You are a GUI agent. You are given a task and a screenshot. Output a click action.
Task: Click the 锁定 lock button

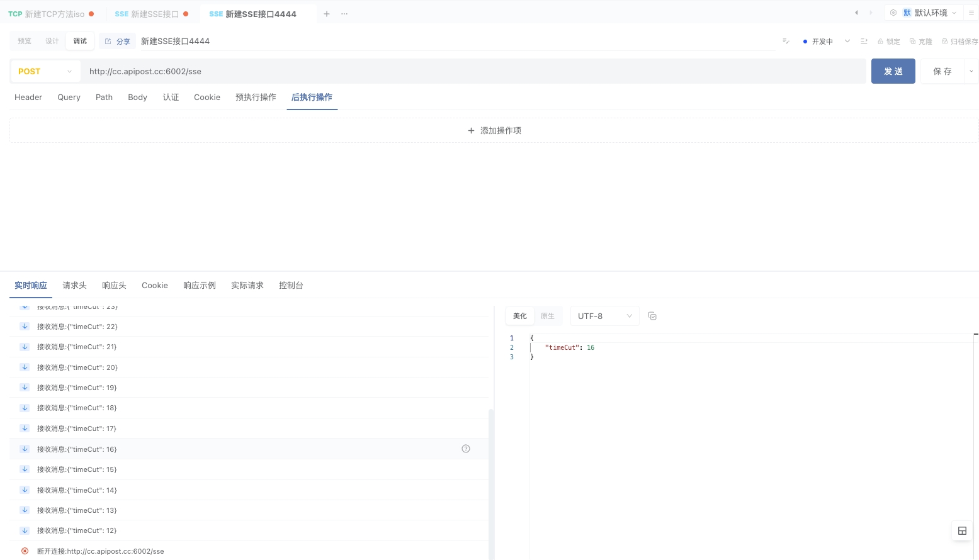coord(889,42)
